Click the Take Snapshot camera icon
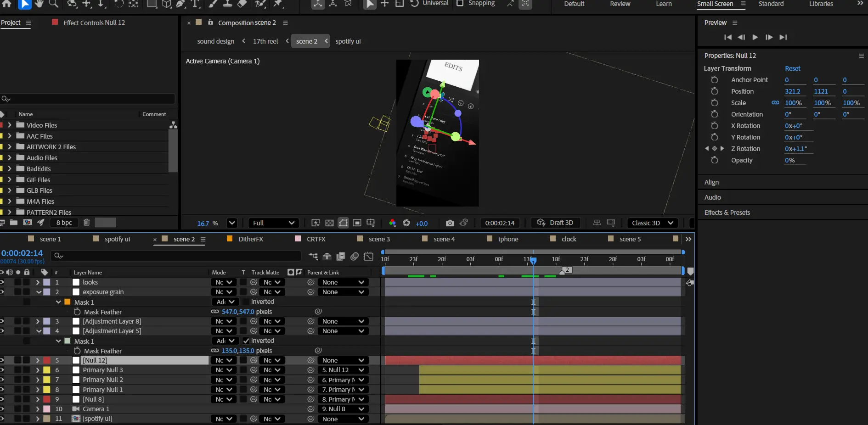 450,223
